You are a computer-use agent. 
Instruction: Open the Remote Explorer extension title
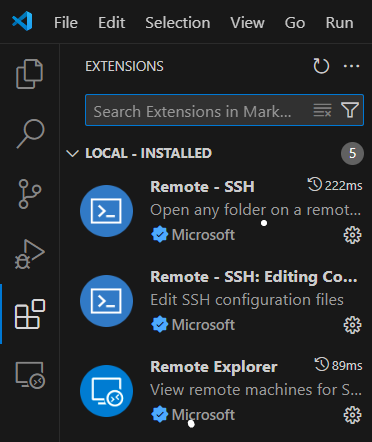214,367
